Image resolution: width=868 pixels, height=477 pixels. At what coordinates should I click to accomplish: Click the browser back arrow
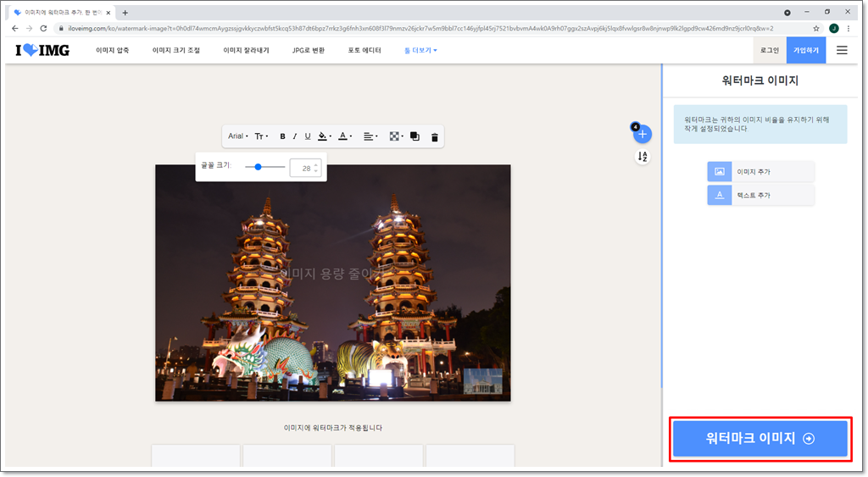pos(14,28)
